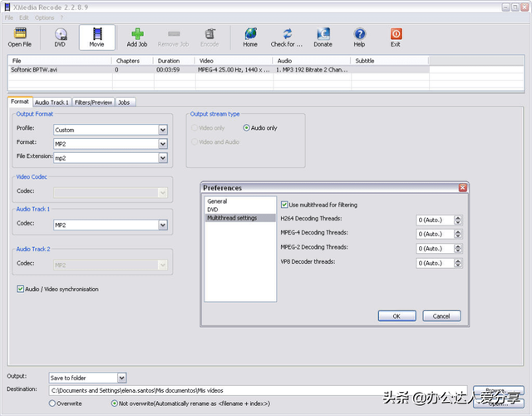Viewport: 532px width, 416px height.
Task: Expand the Output Save to folder dropdown
Action: point(122,378)
